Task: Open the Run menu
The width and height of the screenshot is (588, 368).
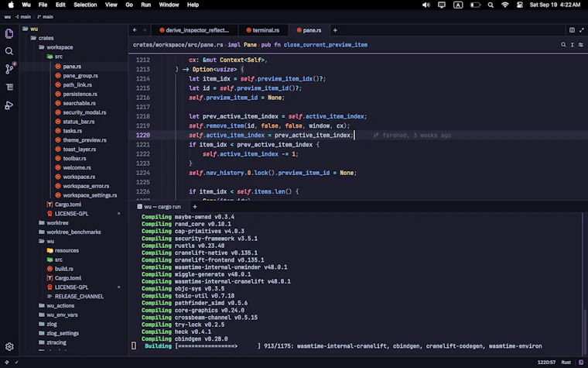Action: (x=146, y=5)
